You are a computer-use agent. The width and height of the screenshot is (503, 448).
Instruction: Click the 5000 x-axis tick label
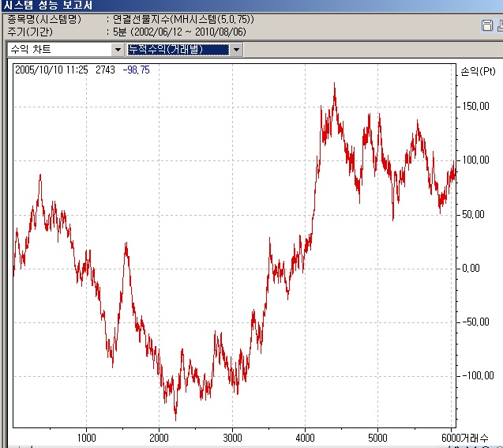pyautogui.click(x=377, y=438)
